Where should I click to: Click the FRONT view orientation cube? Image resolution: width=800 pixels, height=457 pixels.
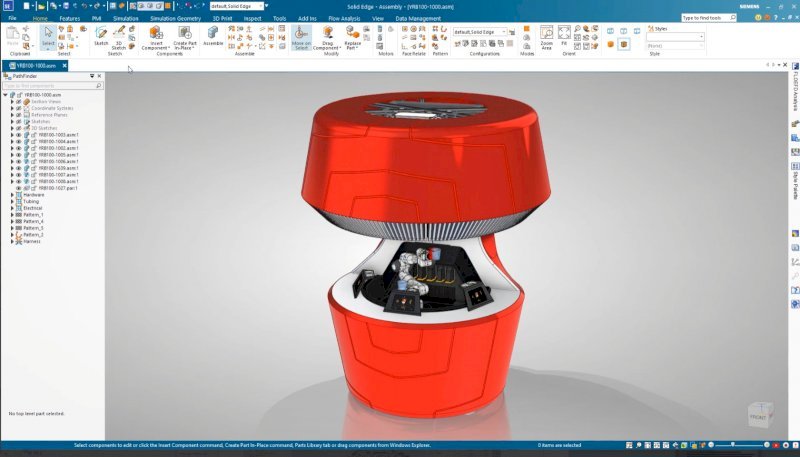(x=760, y=415)
